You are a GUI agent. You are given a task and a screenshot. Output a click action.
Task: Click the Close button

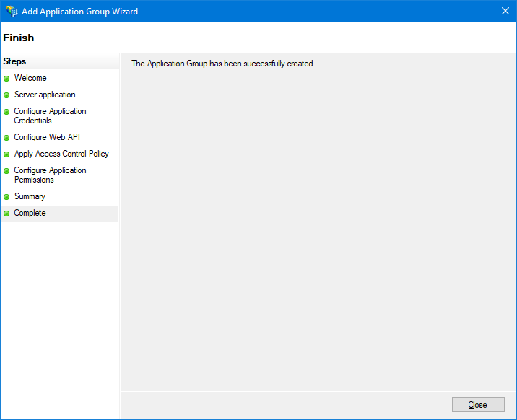pos(478,404)
